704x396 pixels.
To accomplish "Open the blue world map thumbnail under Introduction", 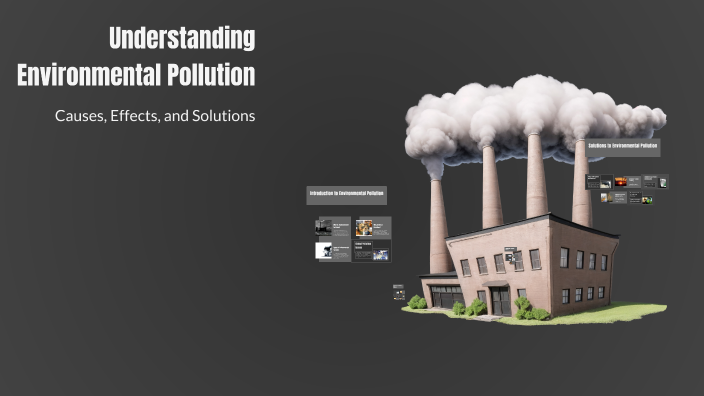I will click(380, 255).
